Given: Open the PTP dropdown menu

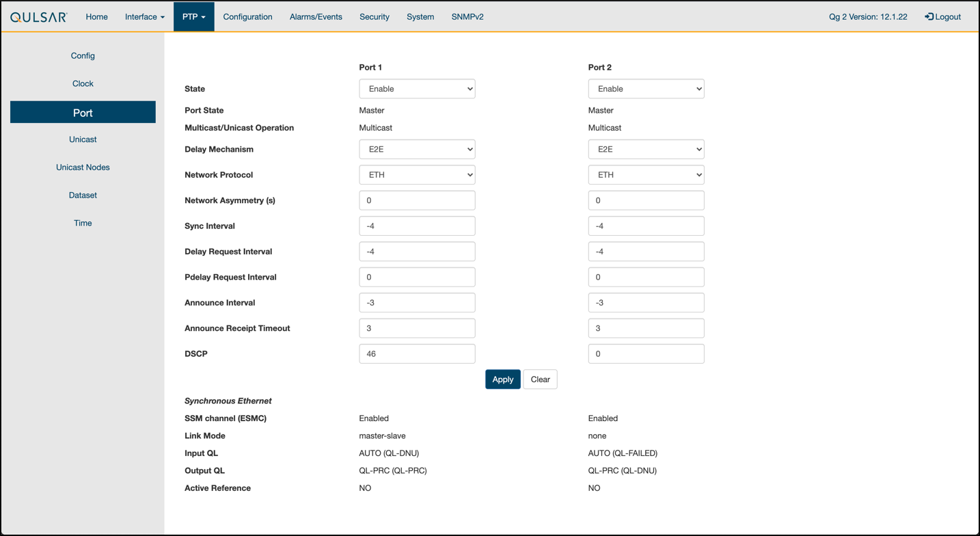Looking at the screenshot, I should 193,17.
